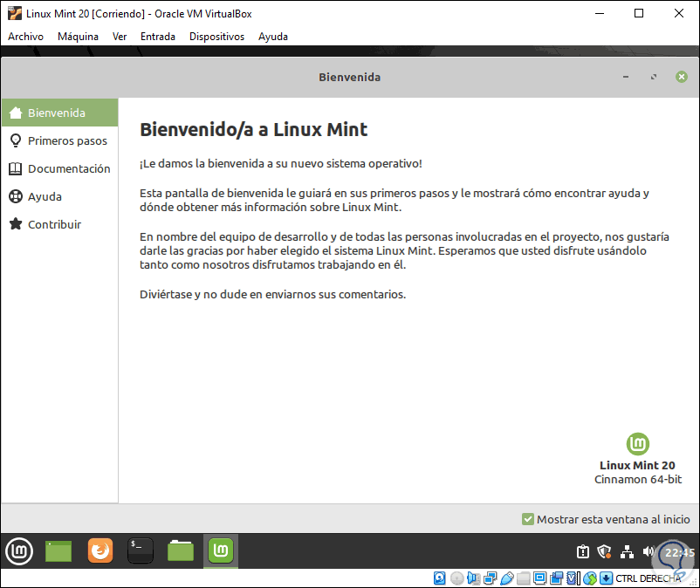Click the mouse integration status icon
Viewport: 700px width, 588px height.
(590, 578)
